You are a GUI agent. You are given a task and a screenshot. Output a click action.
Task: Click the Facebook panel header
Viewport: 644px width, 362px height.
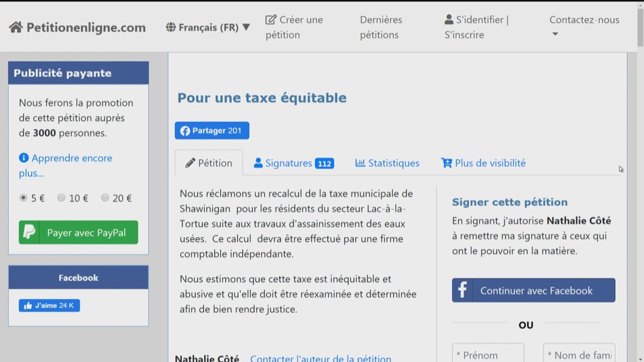[x=78, y=278]
